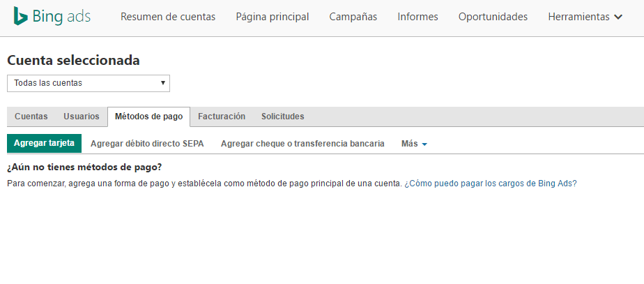The width and height of the screenshot is (644, 284).
Task: Switch to the Cuentas tab
Action: tap(31, 117)
